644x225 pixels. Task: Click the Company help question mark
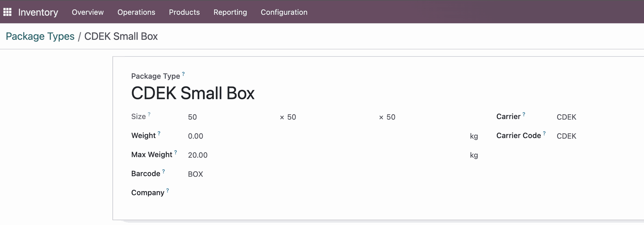(x=167, y=190)
